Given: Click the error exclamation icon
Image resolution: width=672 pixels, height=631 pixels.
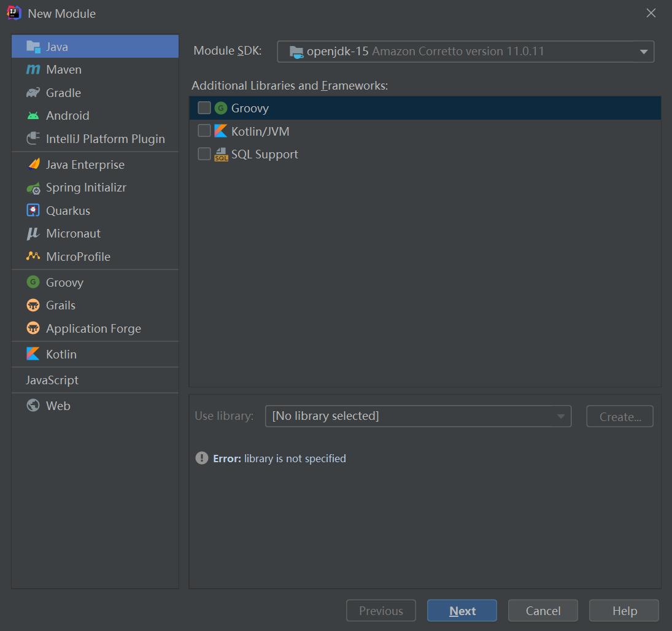Looking at the screenshot, I should point(202,458).
